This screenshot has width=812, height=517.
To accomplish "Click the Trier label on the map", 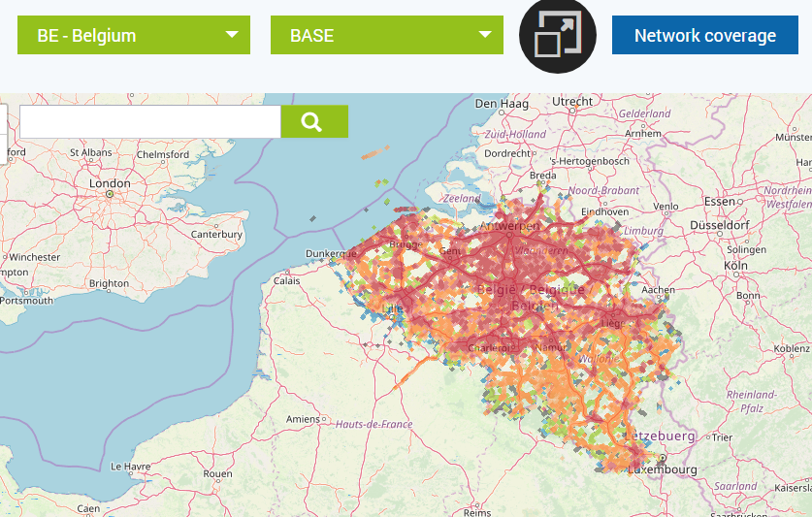I will [x=722, y=437].
